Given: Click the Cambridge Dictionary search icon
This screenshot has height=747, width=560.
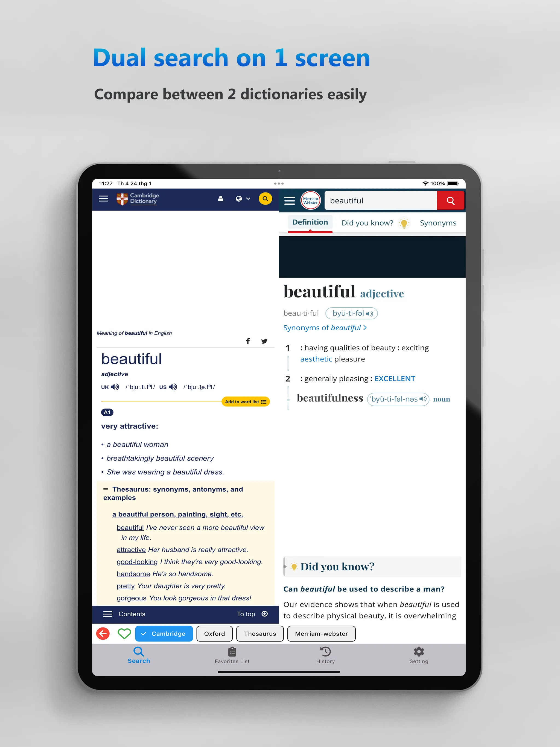Looking at the screenshot, I should pos(266,199).
